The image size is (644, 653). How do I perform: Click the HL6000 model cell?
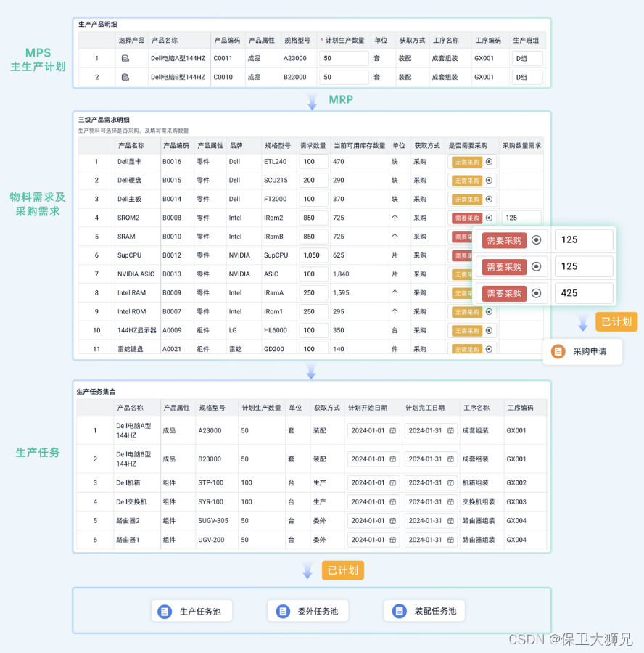pyautogui.click(x=276, y=330)
